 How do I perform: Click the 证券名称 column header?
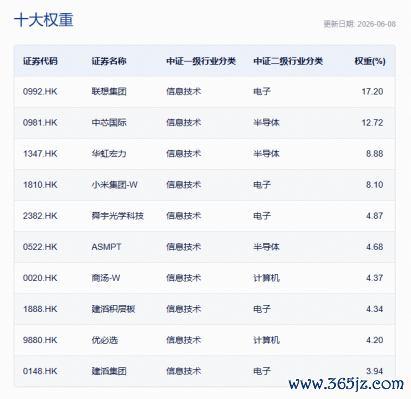coord(109,61)
